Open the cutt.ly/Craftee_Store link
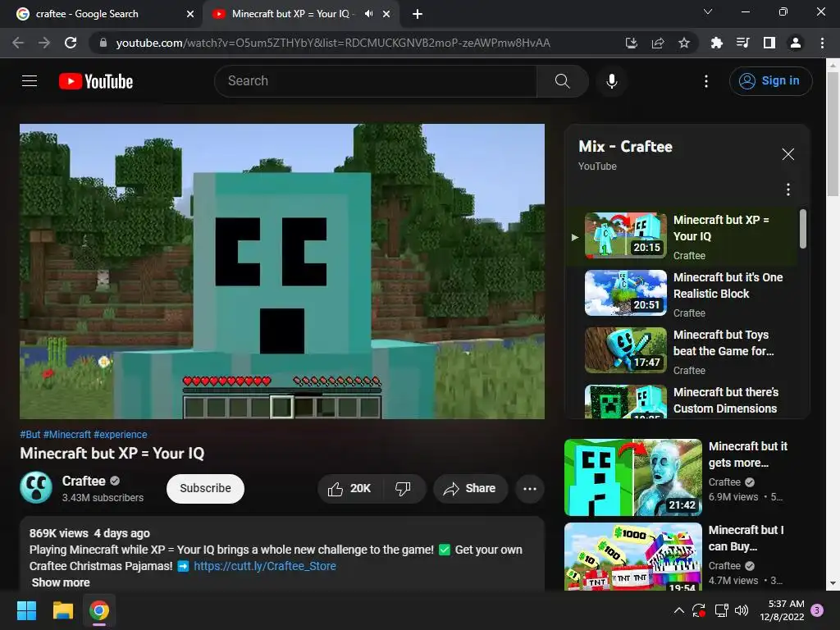Image resolution: width=840 pixels, height=630 pixels. pyautogui.click(x=265, y=566)
